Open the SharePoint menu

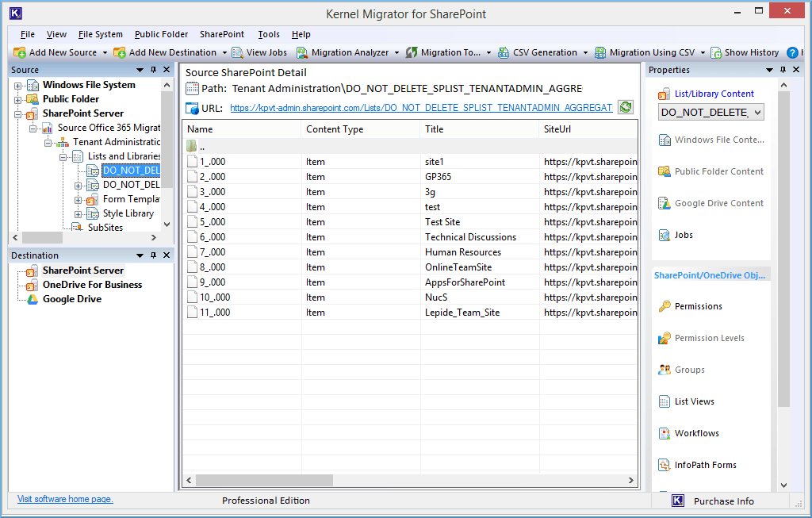(x=222, y=34)
